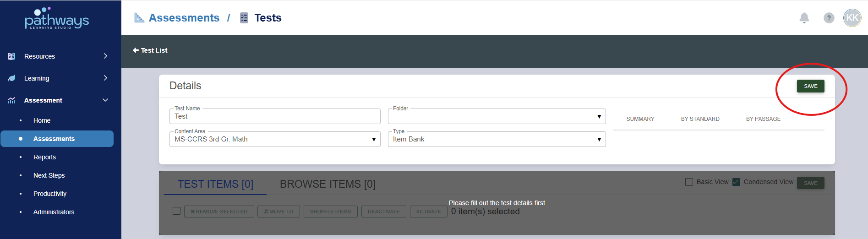Open Productivity in the sidebar

click(x=50, y=194)
